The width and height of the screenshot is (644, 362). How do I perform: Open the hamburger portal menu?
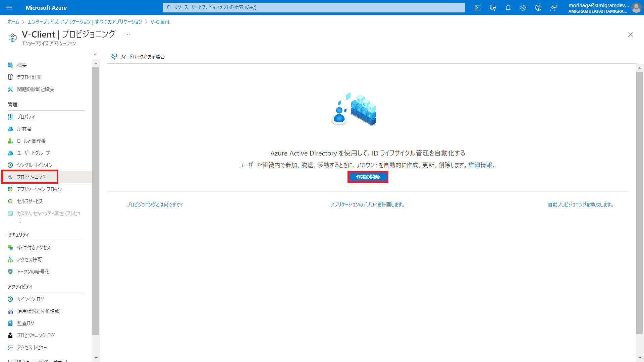[x=9, y=8]
